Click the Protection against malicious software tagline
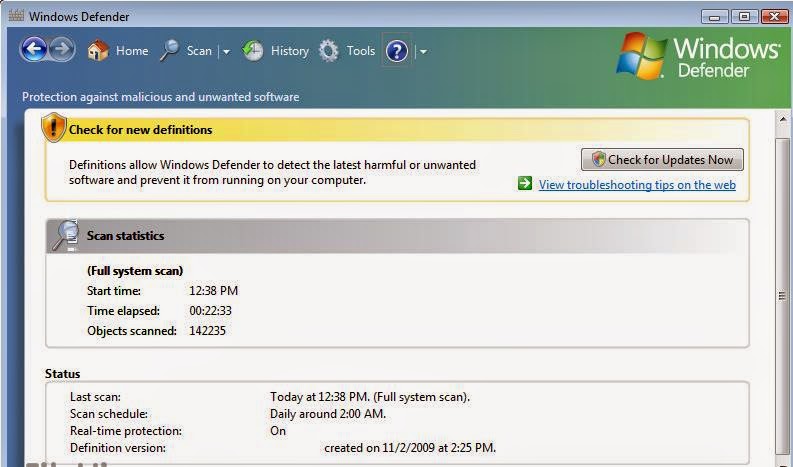This screenshot has width=793, height=467. click(161, 97)
